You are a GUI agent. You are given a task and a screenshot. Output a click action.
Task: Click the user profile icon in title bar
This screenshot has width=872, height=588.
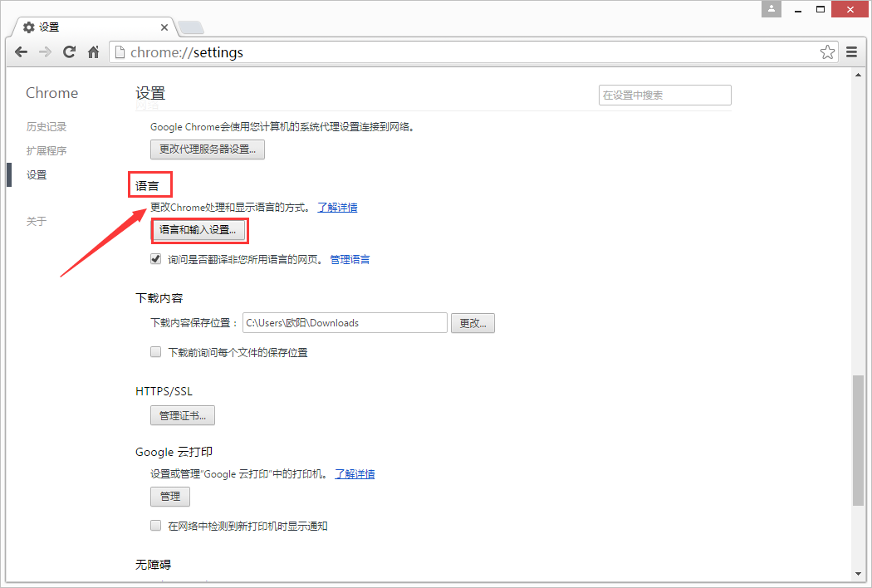(772, 9)
